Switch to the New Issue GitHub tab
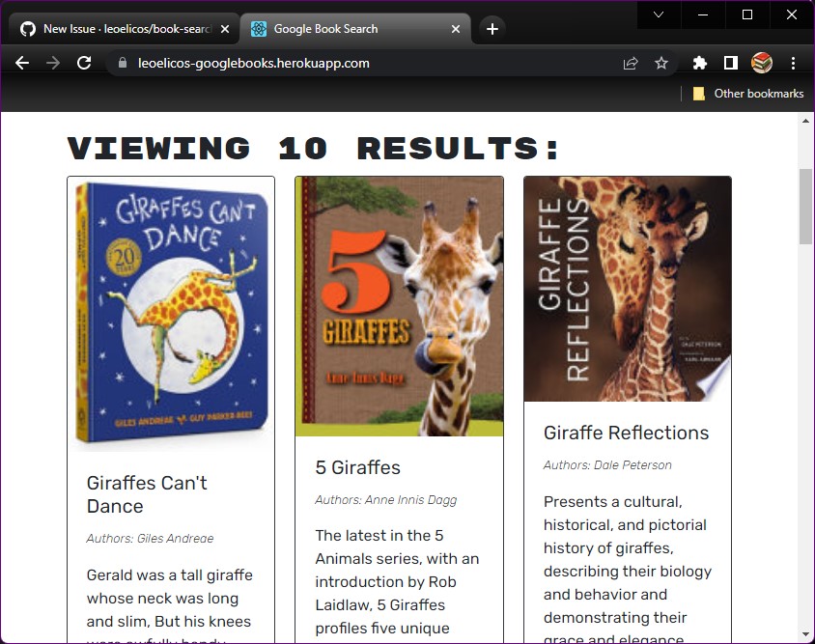The width and height of the screenshot is (815, 644). [124, 29]
